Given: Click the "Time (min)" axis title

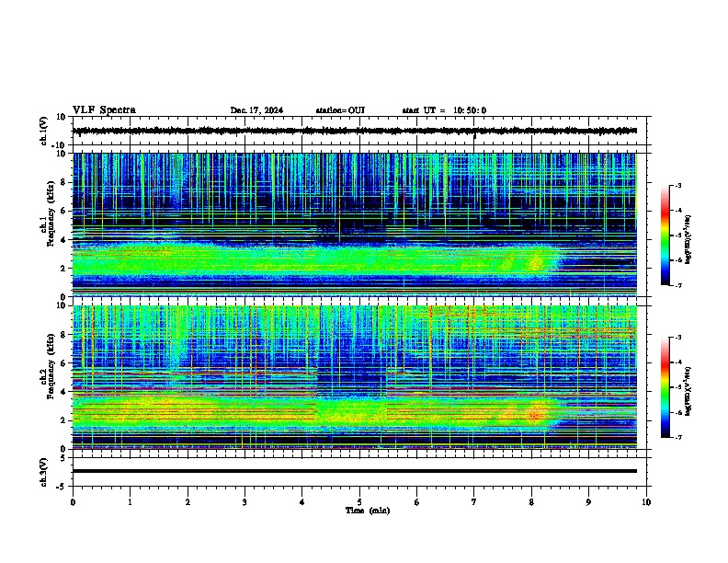Looking at the screenshot, I should (x=368, y=511).
